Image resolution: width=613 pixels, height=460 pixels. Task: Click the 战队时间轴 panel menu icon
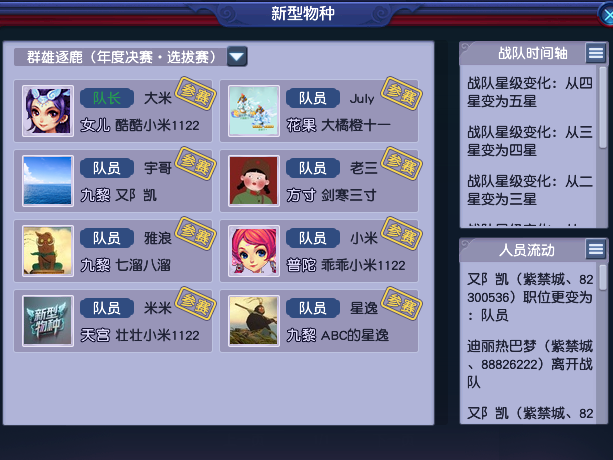tap(596, 53)
